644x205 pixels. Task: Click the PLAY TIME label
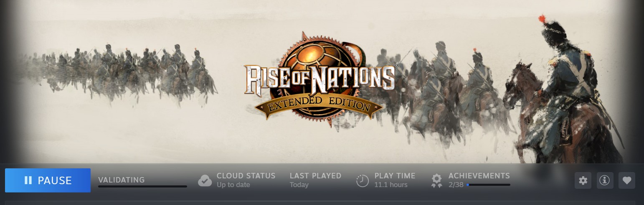click(395, 176)
